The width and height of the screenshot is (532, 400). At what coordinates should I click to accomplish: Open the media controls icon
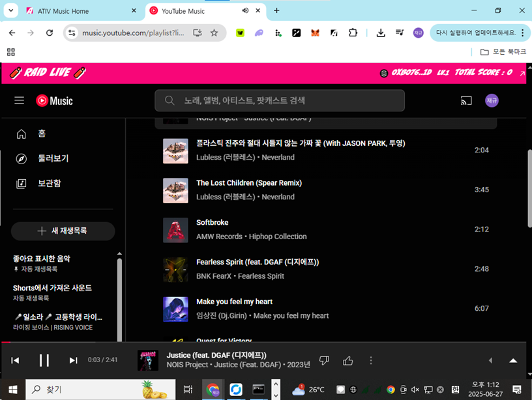tap(400, 33)
